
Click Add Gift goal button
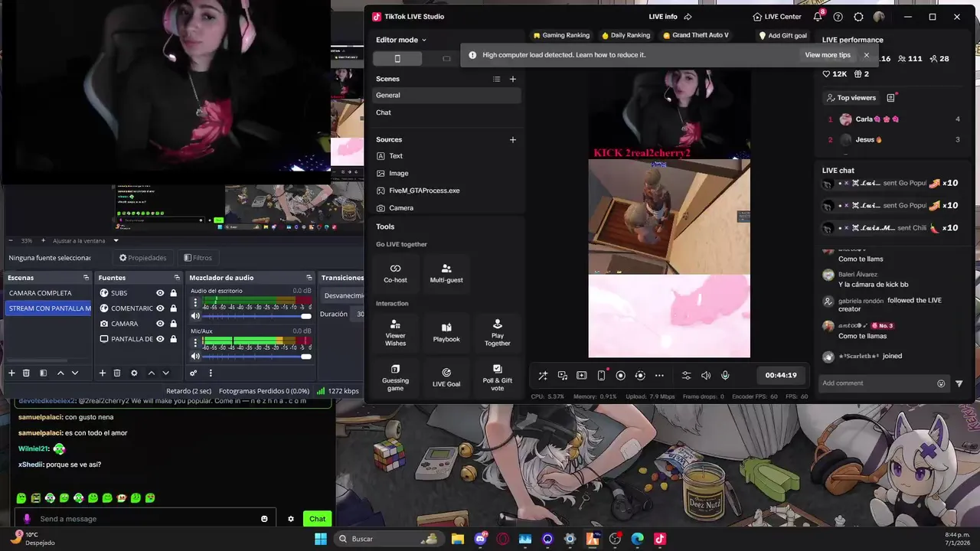[x=782, y=35]
